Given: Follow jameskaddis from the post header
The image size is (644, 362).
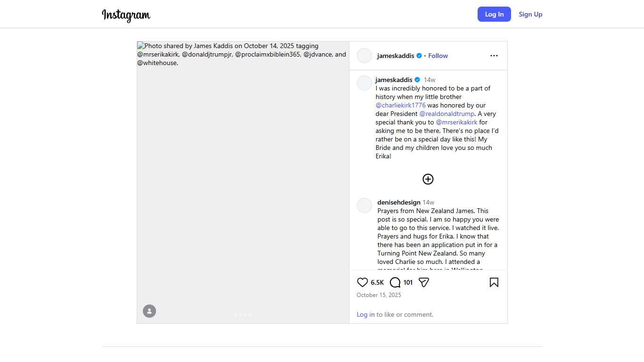Looking at the screenshot, I should [438, 56].
